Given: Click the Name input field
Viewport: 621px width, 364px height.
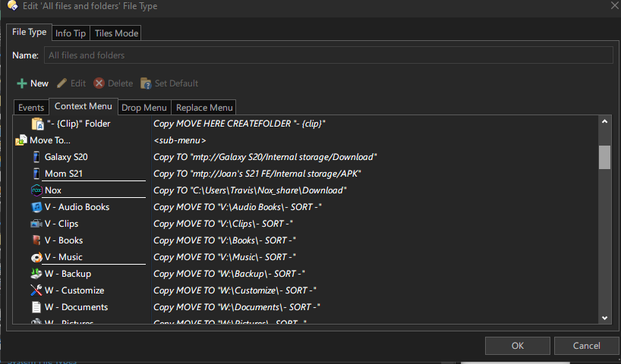Looking at the screenshot, I should coord(328,55).
